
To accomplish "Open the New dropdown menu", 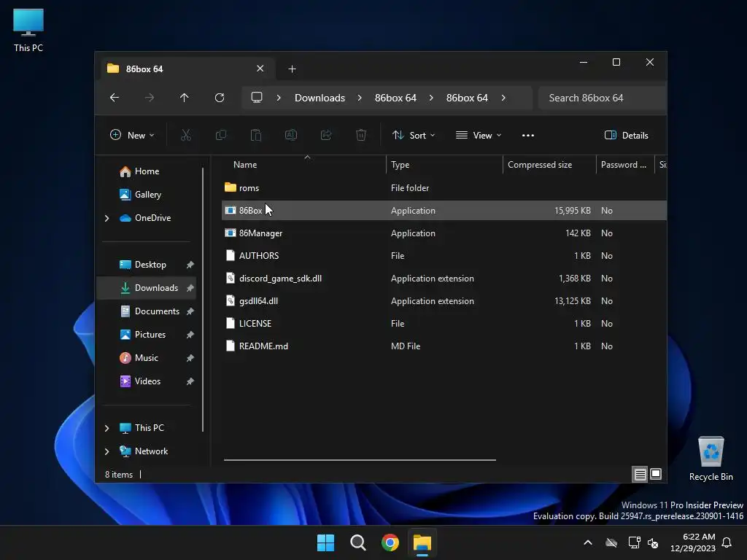I will click(x=132, y=135).
